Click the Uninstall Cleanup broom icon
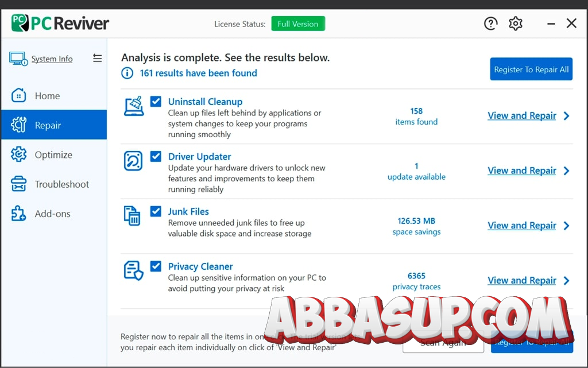The height and width of the screenshot is (368, 588). (134, 106)
